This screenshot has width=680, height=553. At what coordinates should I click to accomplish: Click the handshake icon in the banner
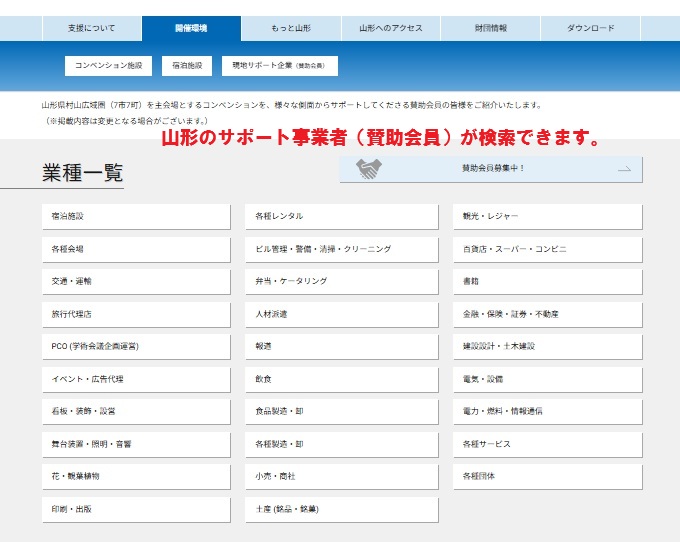[x=369, y=169]
